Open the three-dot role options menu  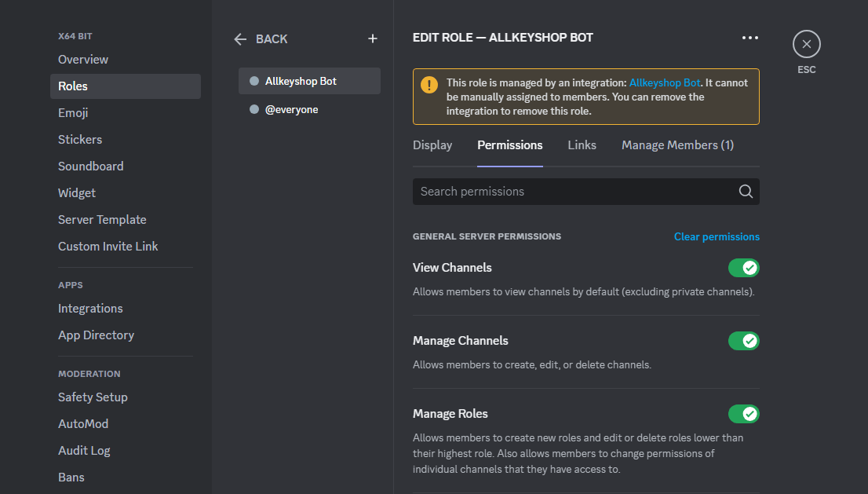click(x=749, y=38)
